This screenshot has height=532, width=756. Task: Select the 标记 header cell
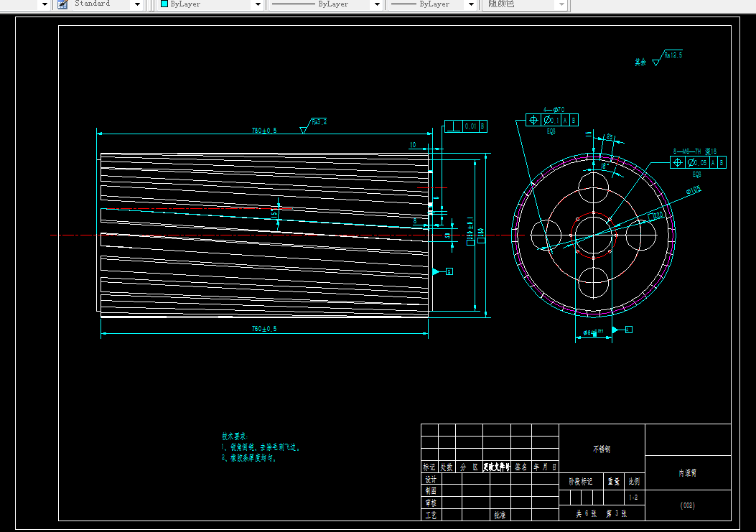(429, 467)
